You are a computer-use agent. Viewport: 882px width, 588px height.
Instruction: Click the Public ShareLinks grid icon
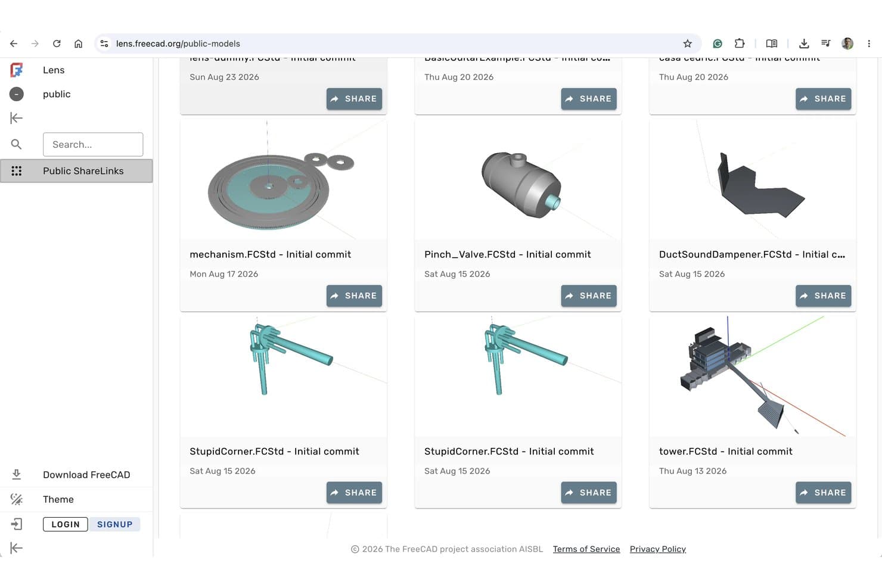[x=17, y=171]
